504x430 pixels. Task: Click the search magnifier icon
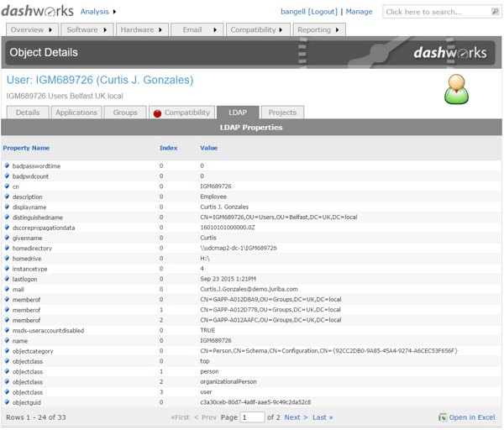[x=495, y=12]
